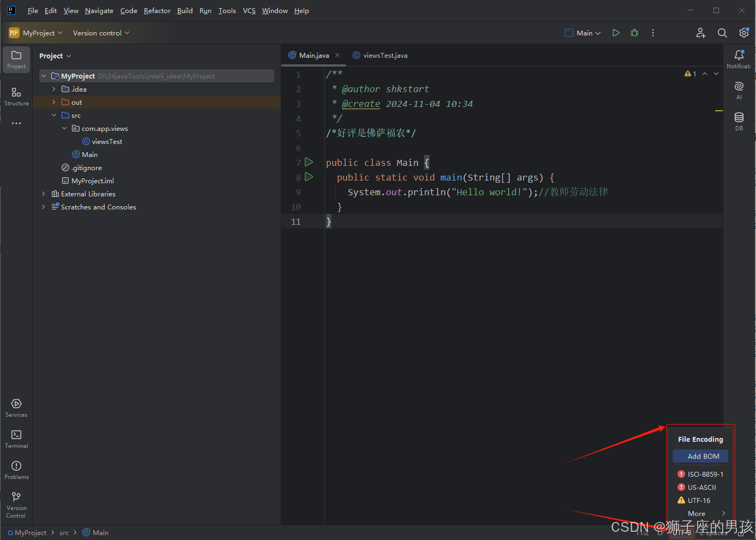Click run gutter icon on line 8

coord(309,177)
